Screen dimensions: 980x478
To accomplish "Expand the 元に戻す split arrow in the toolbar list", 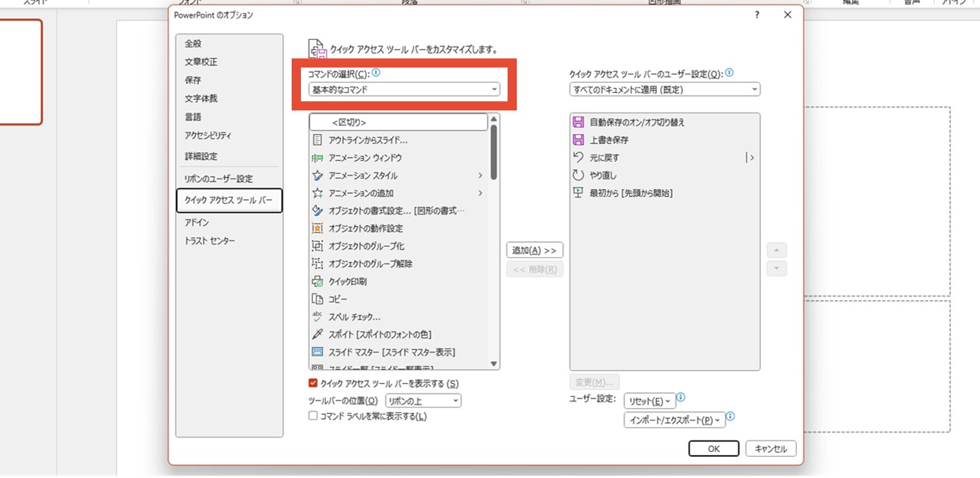I will pyautogui.click(x=751, y=158).
